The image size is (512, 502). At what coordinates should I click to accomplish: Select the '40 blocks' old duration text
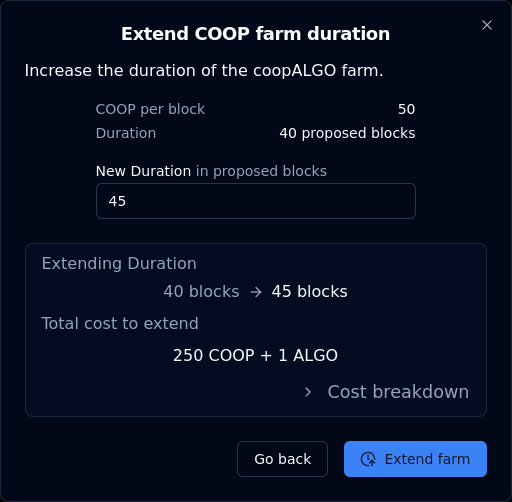201,292
